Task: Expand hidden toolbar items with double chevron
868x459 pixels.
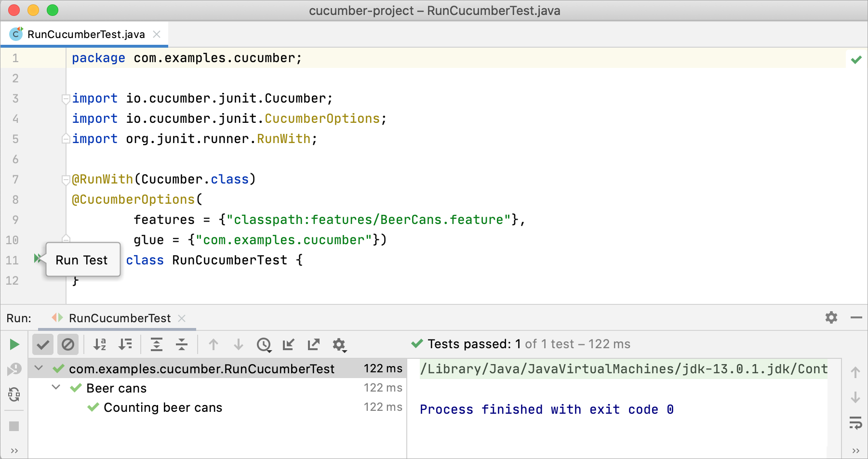Action: tap(14, 450)
